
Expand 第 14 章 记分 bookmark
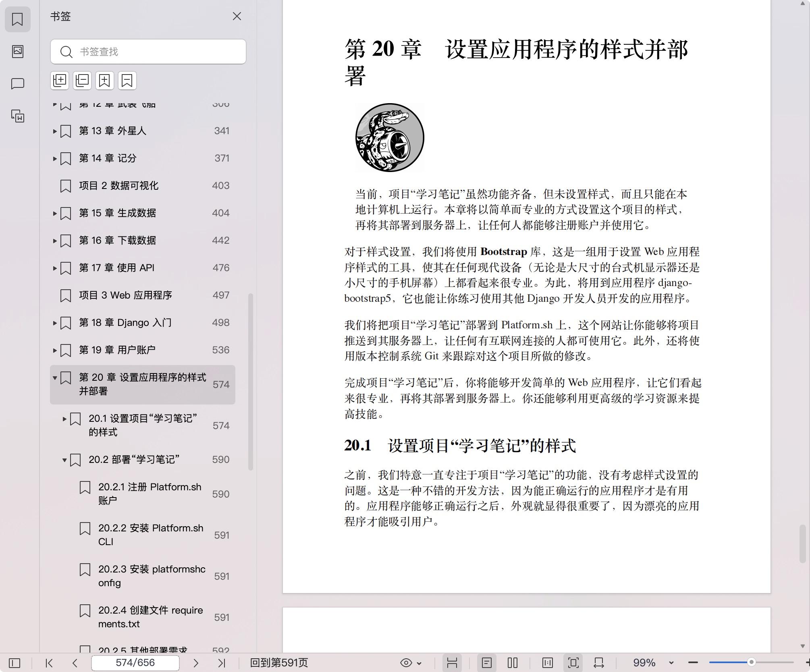pos(55,158)
